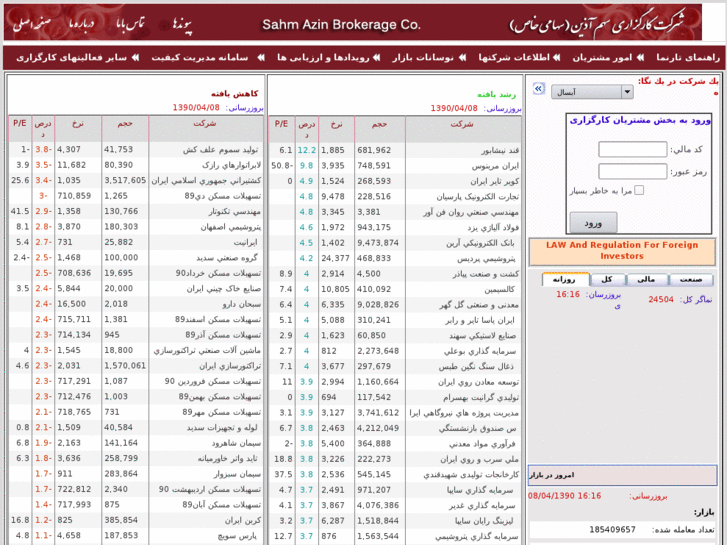727x545 pixels.
Task: Open the امور مشتریان menu
Action: point(602,58)
